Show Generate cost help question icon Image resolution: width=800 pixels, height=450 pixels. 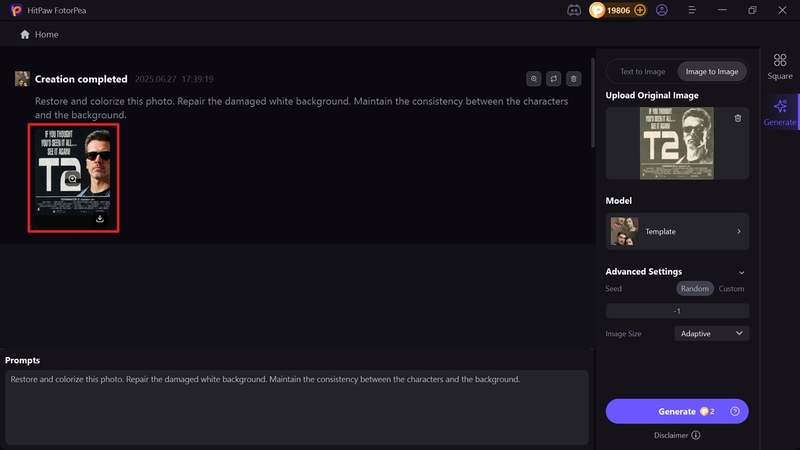[735, 411]
